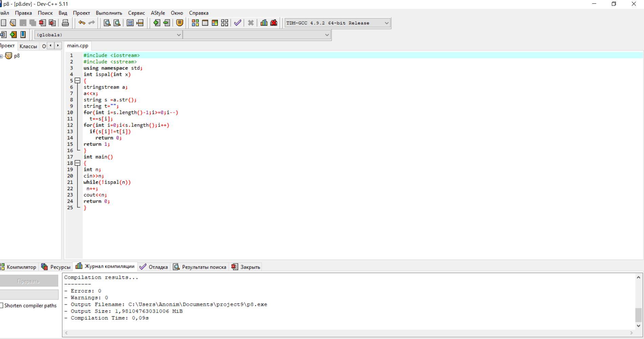Click the Toggle bookmark blue icon
Image resolution: width=644 pixels, height=339 pixels.
click(23, 35)
